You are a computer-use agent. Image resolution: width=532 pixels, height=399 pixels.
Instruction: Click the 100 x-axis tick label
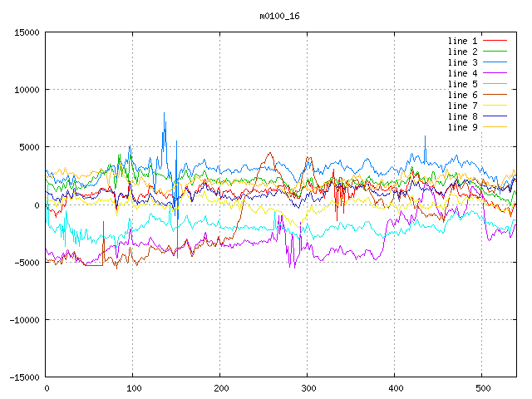pyautogui.click(x=133, y=388)
